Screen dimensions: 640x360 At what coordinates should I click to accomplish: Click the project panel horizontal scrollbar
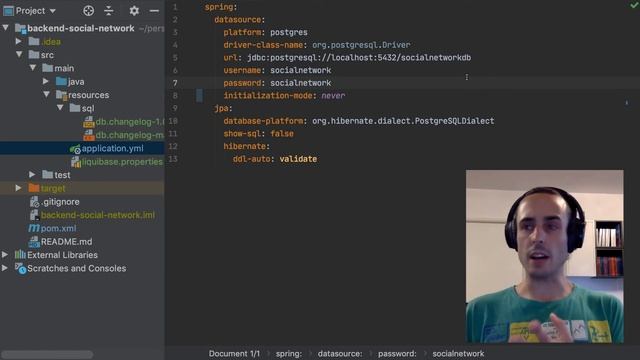(x=47, y=354)
